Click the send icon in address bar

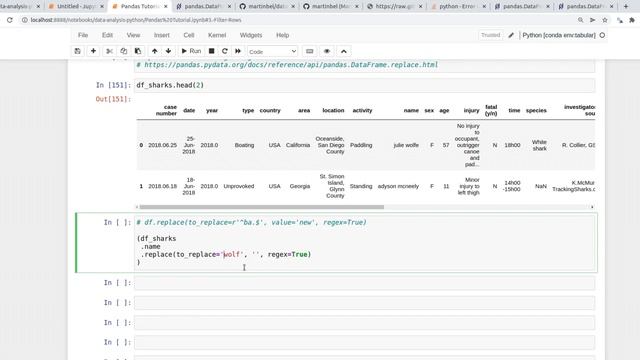pos(593,20)
